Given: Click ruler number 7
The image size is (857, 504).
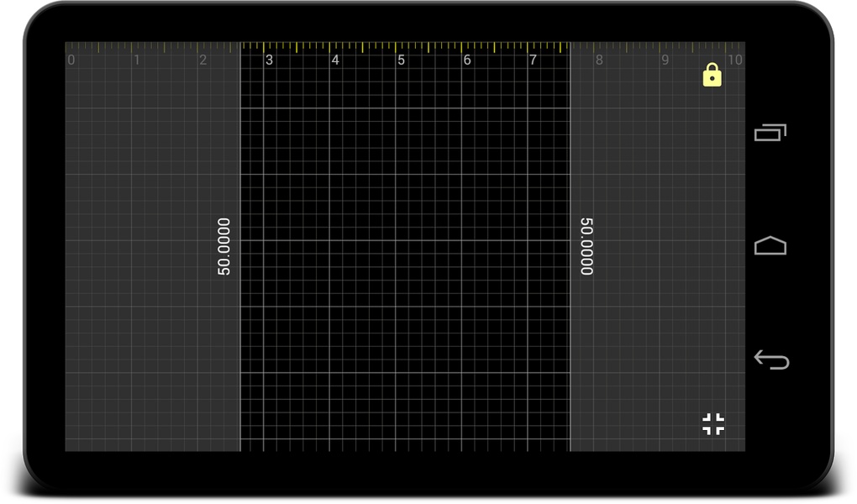Looking at the screenshot, I should (533, 60).
